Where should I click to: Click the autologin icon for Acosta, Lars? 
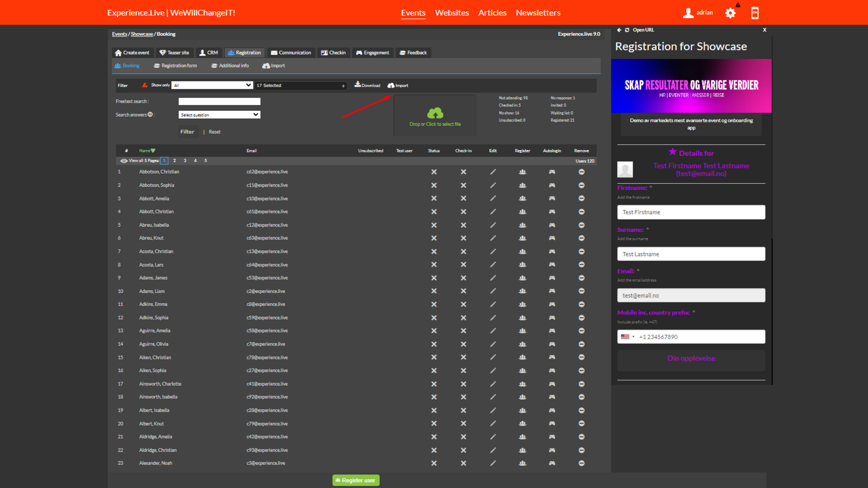(552, 265)
